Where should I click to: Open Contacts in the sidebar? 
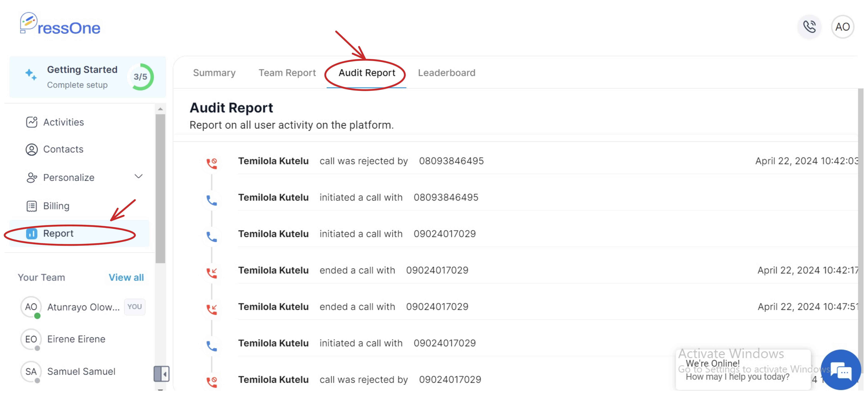[x=63, y=149]
